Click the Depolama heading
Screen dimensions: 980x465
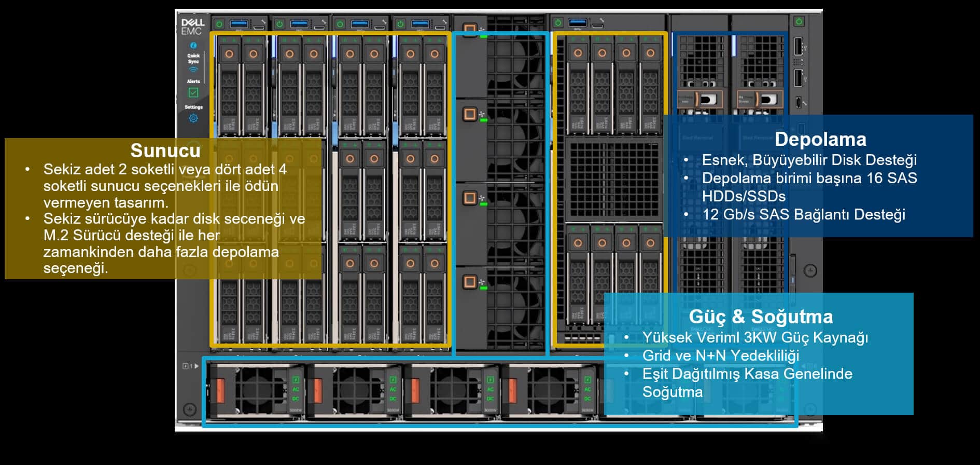(x=820, y=139)
